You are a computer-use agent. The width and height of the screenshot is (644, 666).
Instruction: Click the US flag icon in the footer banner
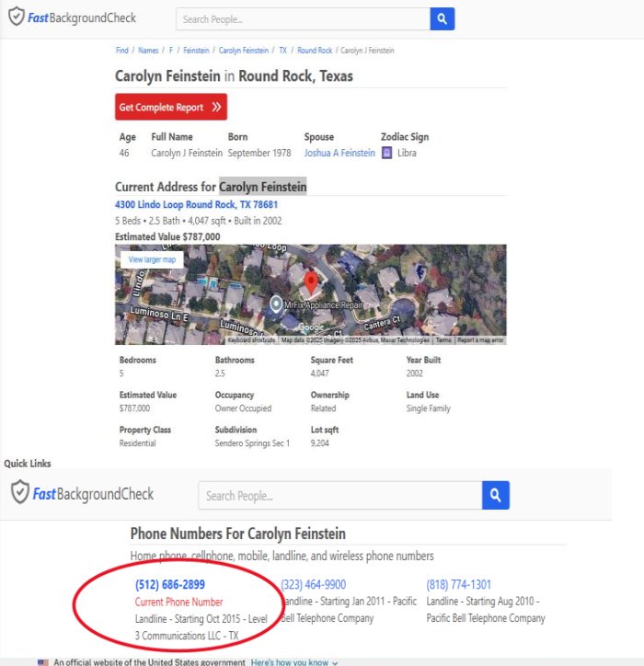point(42,661)
